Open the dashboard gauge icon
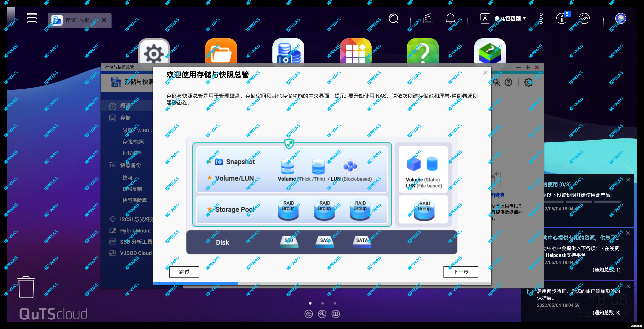This screenshot has height=329, width=644. [x=584, y=19]
